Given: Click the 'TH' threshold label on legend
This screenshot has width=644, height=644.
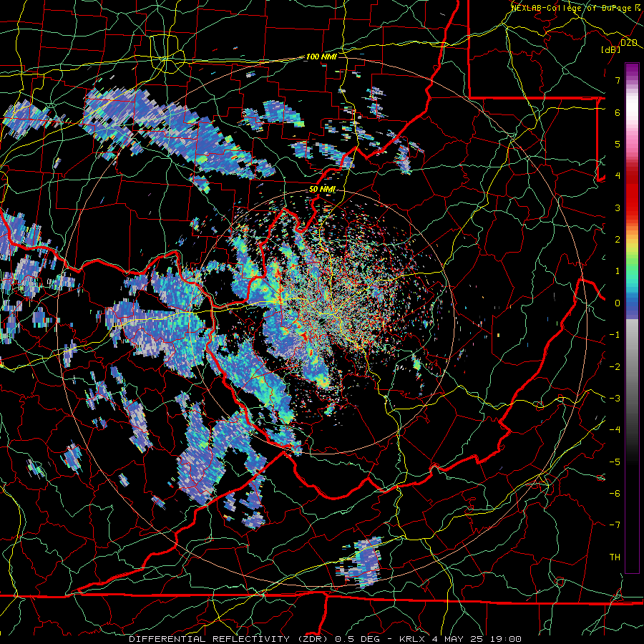Looking at the screenshot, I should coord(615,557).
